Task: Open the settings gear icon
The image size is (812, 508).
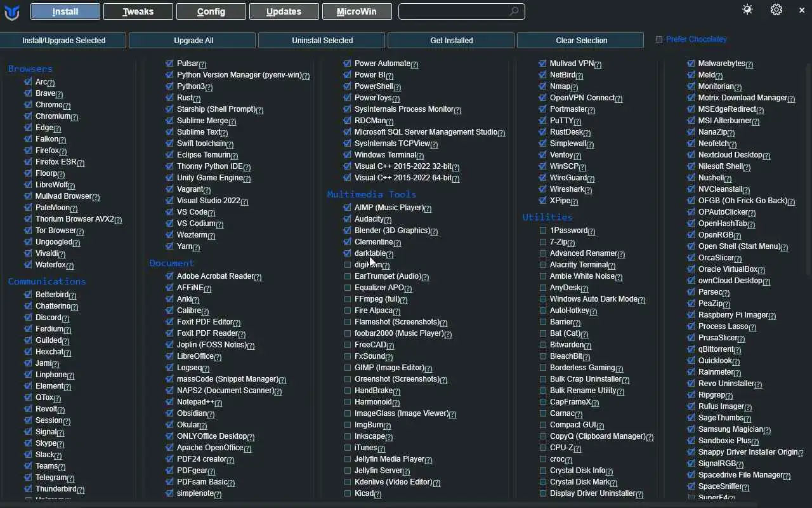Action: click(776, 10)
